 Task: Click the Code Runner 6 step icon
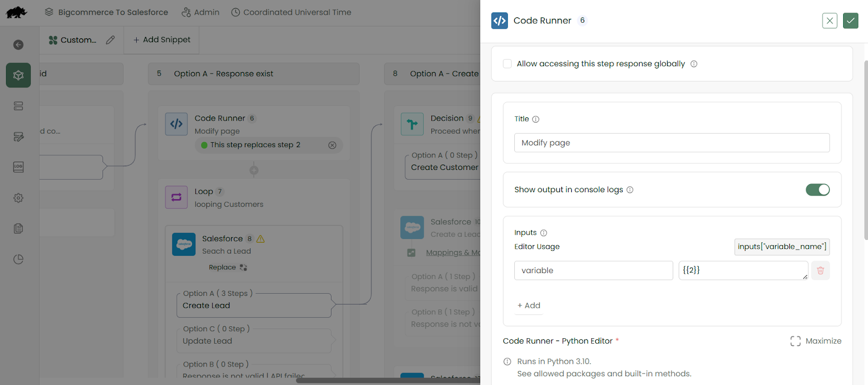[x=176, y=124]
